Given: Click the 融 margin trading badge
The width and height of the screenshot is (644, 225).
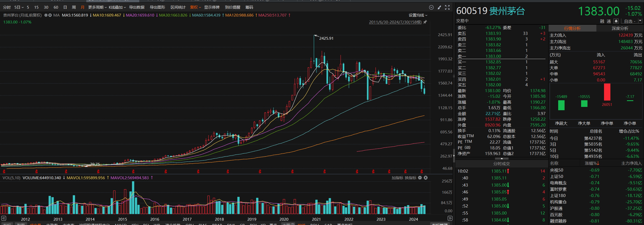Looking at the screenshot, I should click(602, 21).
